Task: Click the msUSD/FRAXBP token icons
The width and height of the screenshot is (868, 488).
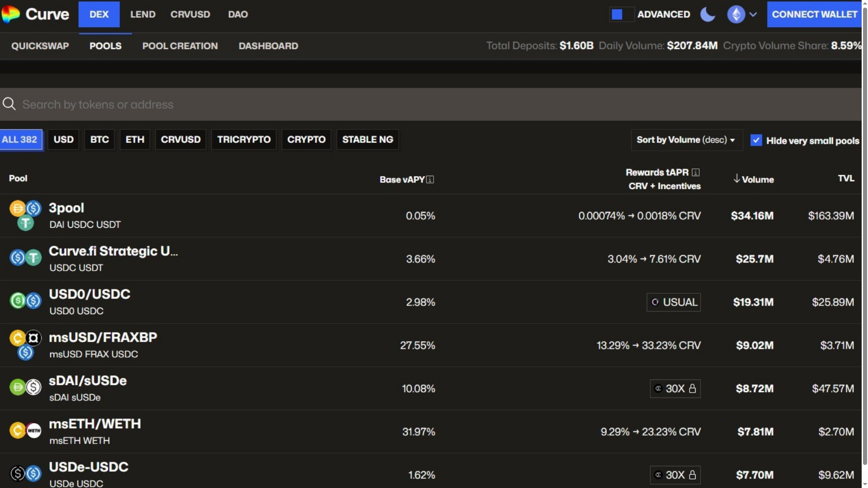Action: point(25,345)
